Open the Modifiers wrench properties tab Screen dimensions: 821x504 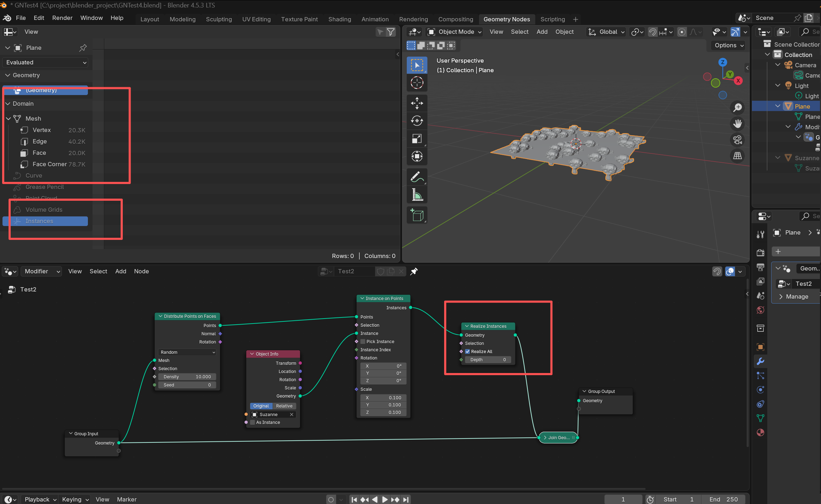click(x=761, y=361)
